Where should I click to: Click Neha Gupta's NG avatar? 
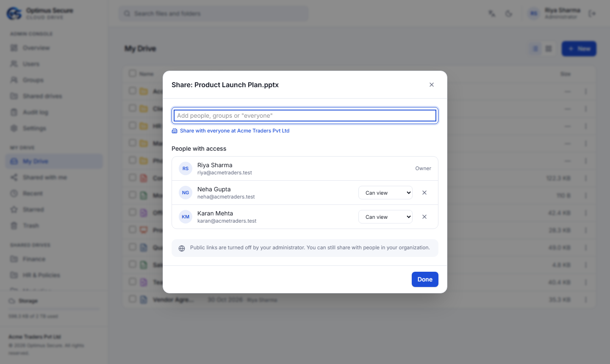pyautogui.click(x=186, y=193)
